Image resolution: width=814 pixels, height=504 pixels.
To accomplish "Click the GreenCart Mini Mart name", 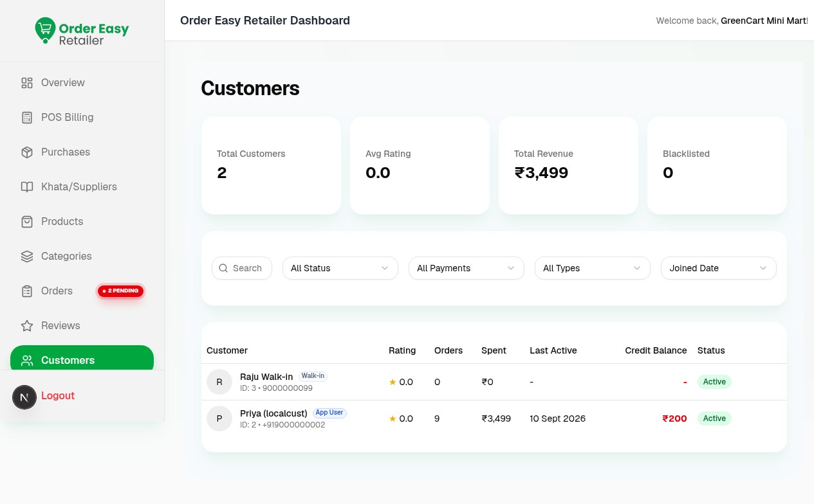I will [x=764, y=21].
